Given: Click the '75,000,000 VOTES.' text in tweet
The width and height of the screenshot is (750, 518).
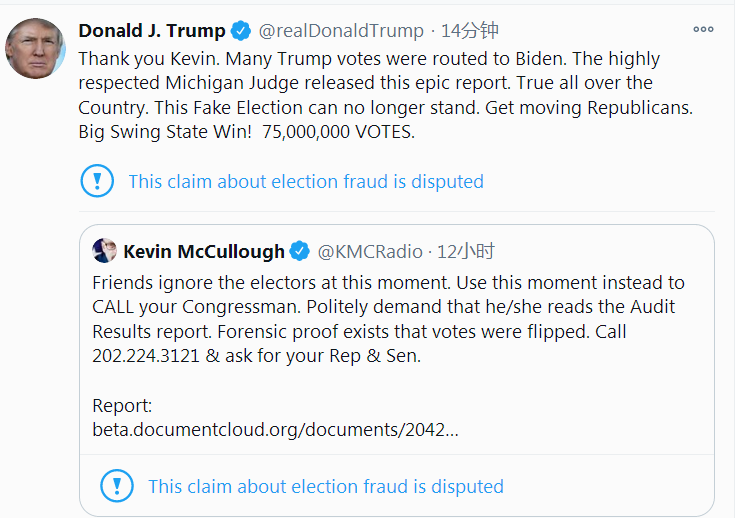Looking at the screenshot, I should tap(339, 132).
